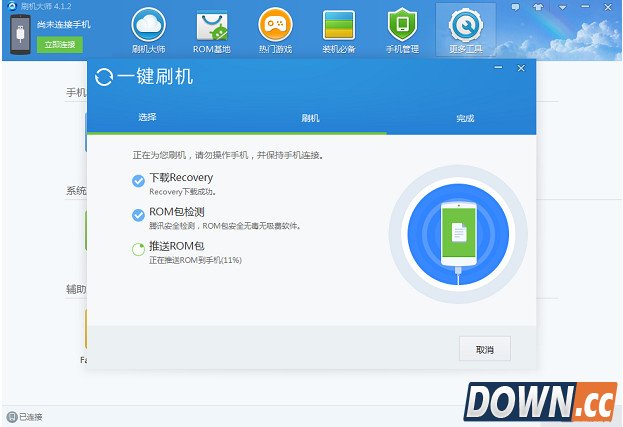Switch to the 刷机 step tab
Viewport: 623px width, 427px height.
[311, 118]
